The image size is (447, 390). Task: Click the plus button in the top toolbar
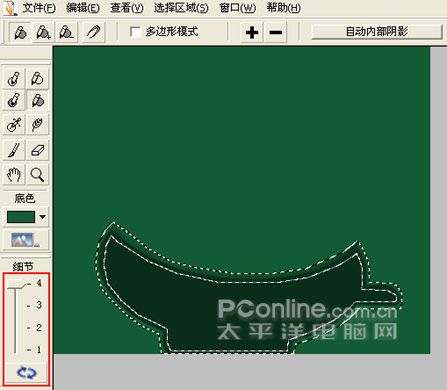point(252,32)
